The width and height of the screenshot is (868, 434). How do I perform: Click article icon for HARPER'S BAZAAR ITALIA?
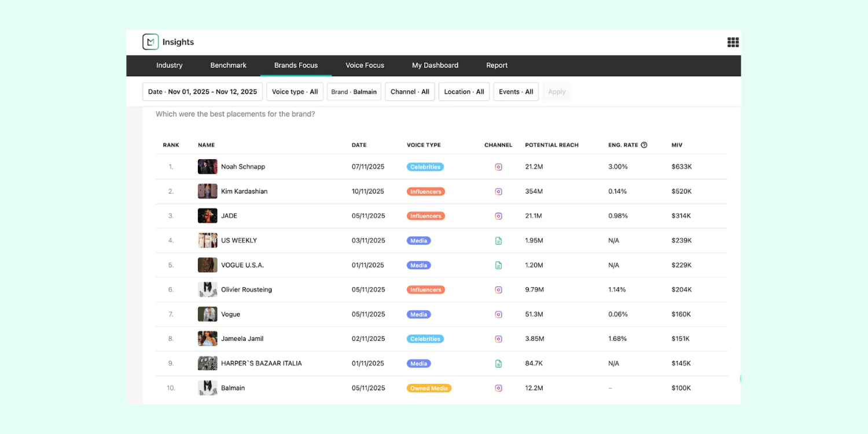pyautogui.click(x=498, y=363)
